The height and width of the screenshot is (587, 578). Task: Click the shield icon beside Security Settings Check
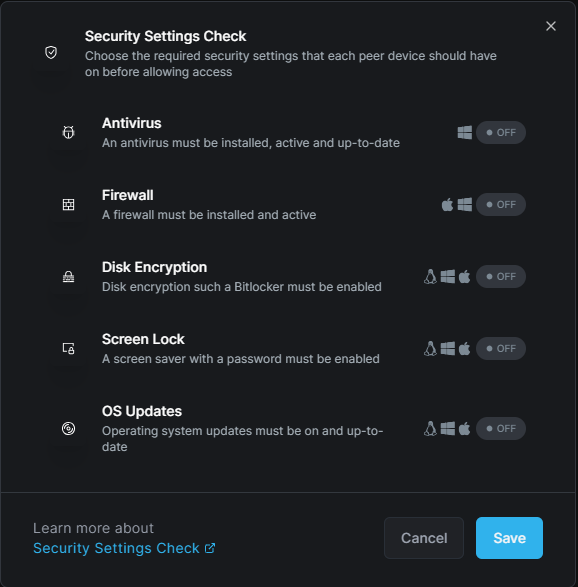[51, 52]
